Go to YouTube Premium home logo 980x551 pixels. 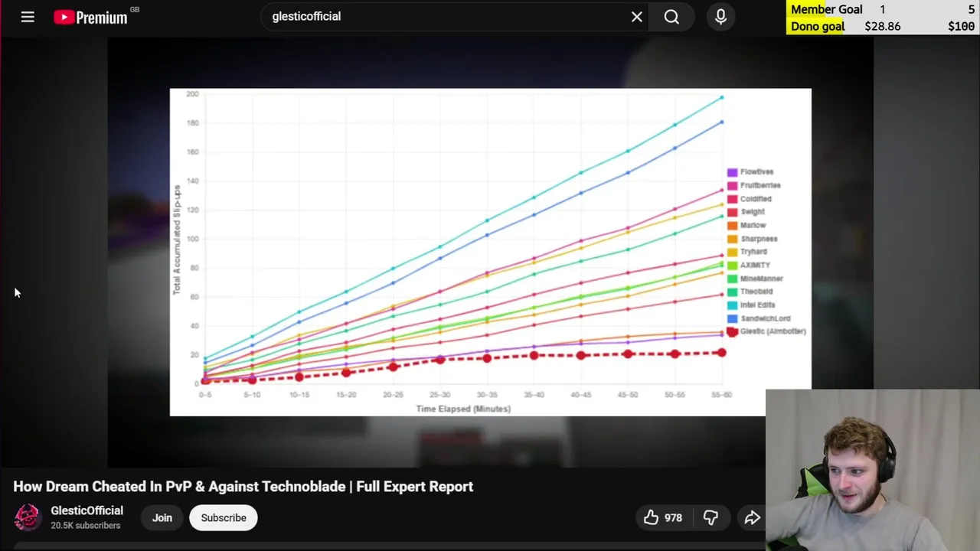(91, 17)
